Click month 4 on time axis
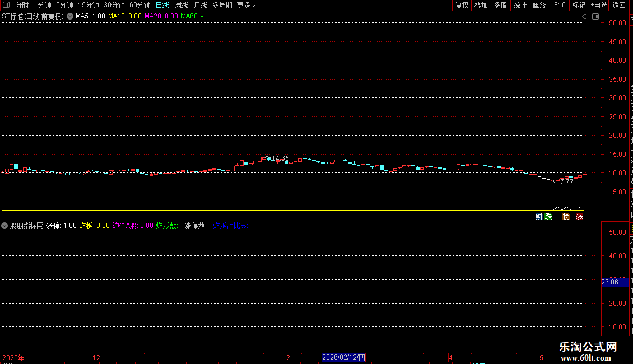 [450, 357]
